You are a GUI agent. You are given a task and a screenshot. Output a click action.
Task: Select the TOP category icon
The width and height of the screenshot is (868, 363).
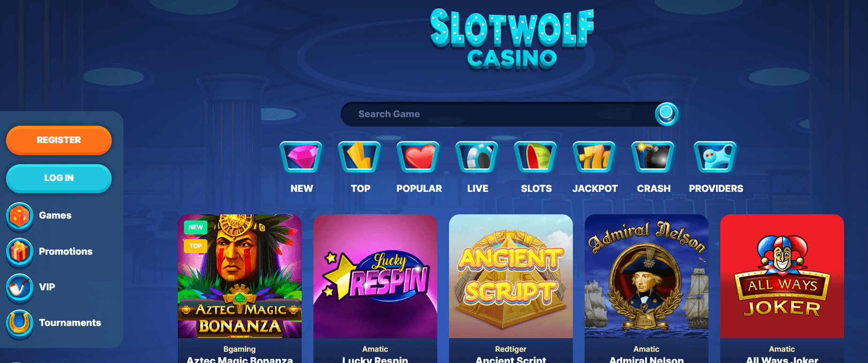pos(360,157)
